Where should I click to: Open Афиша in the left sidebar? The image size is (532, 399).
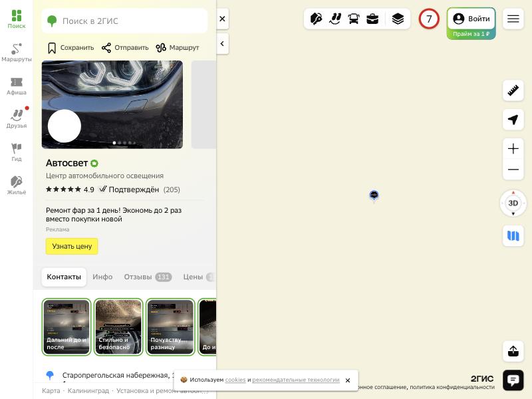16,86
